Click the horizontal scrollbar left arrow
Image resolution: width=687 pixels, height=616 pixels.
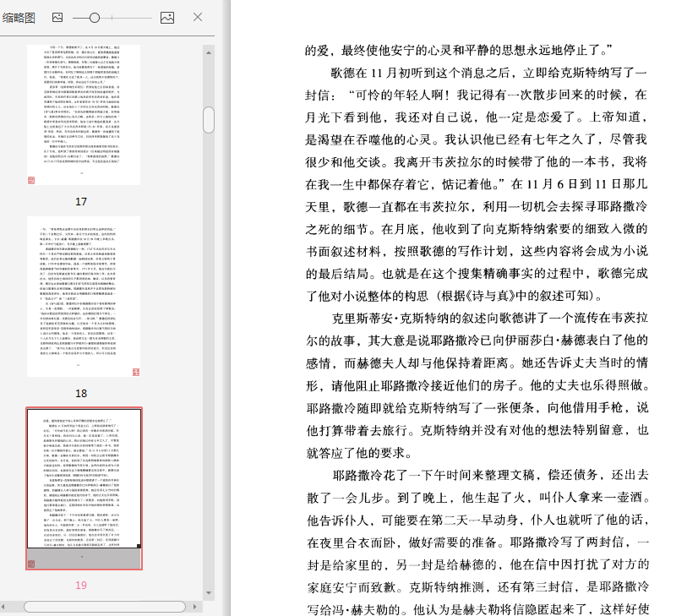[3, 607]
